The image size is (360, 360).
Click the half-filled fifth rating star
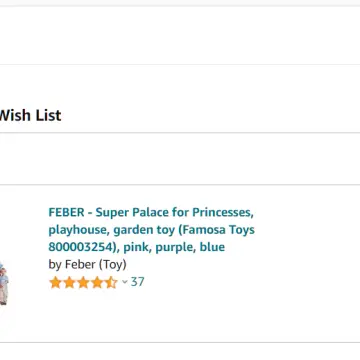point(111,283)
